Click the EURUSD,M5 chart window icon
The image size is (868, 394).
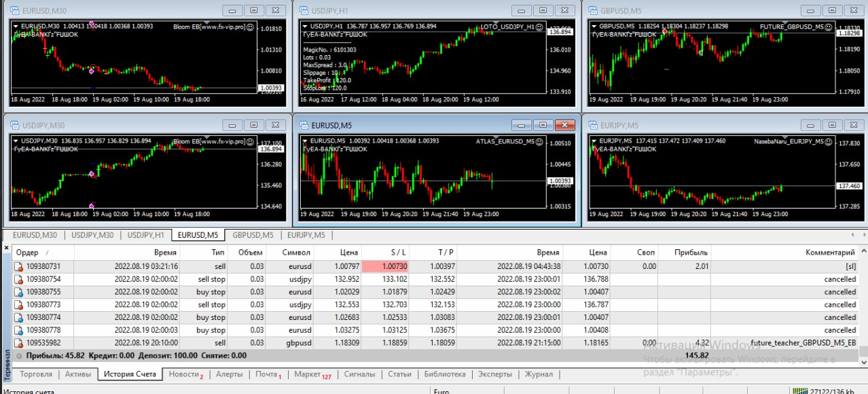303,125
